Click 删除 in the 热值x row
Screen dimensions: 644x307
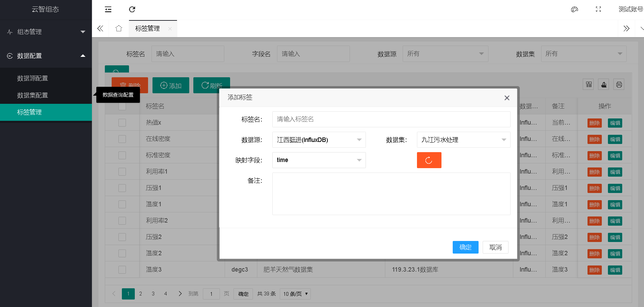coord(595,123)
